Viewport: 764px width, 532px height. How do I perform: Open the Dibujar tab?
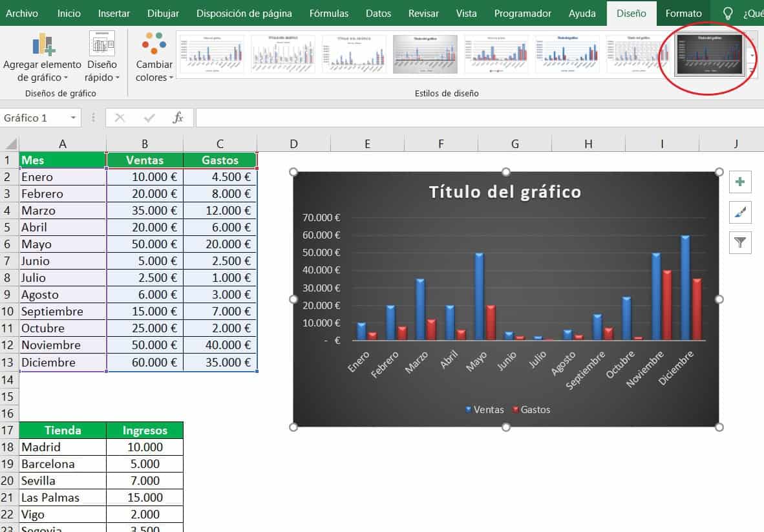tap(164, 13)
